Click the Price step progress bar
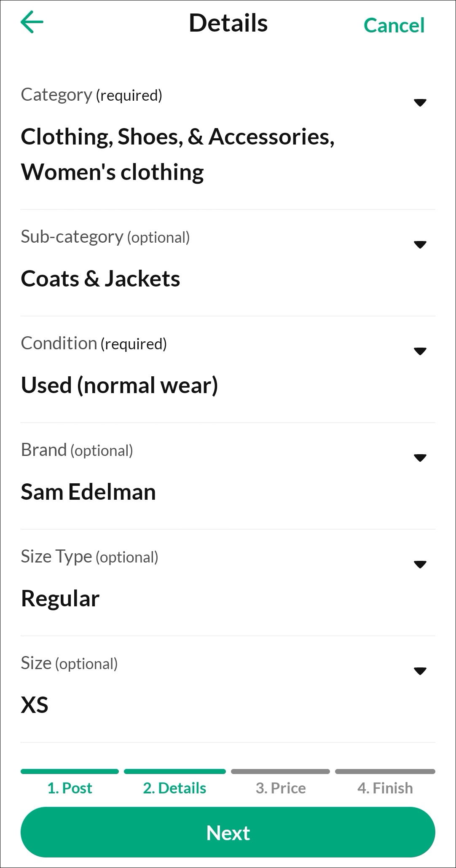This screenshot has height=868, width=456. pyautogui.click(x=280, y=772)
